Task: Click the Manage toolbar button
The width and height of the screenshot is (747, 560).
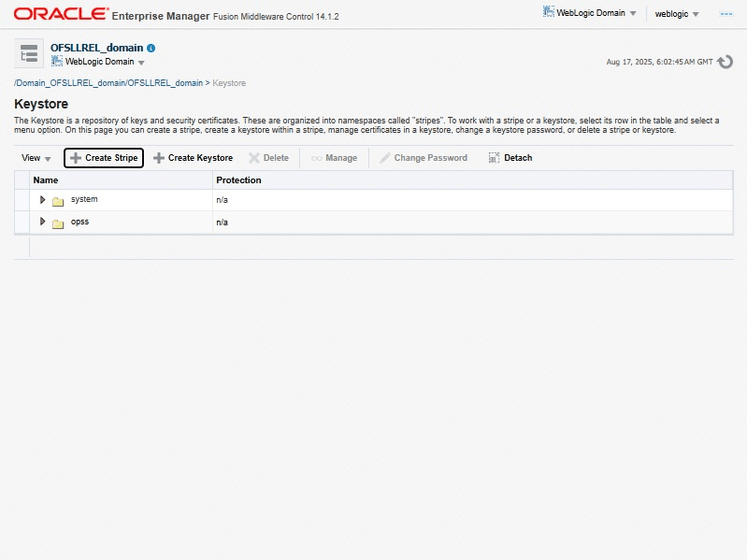Action: point(334,158)
